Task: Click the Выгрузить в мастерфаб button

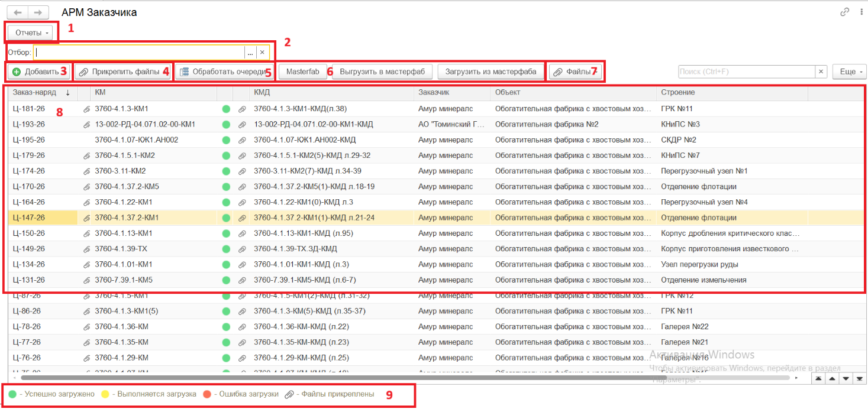Action: pos(382,72)
